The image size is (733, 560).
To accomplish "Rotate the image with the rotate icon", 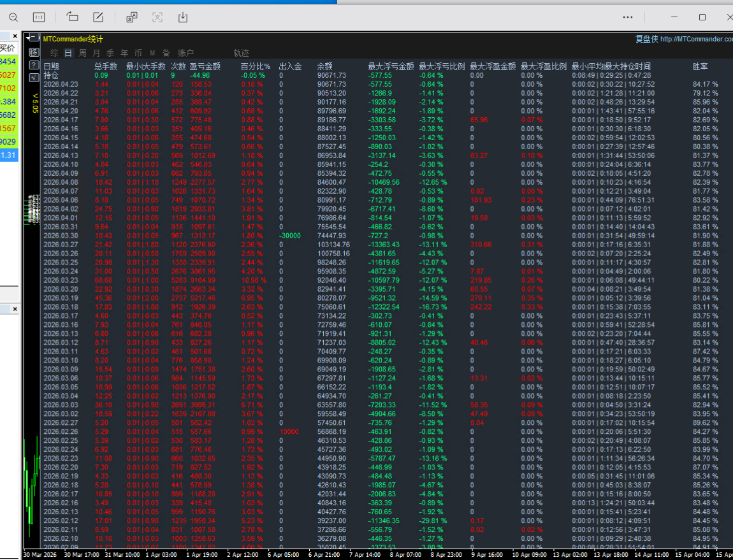I will pos(72,17).
